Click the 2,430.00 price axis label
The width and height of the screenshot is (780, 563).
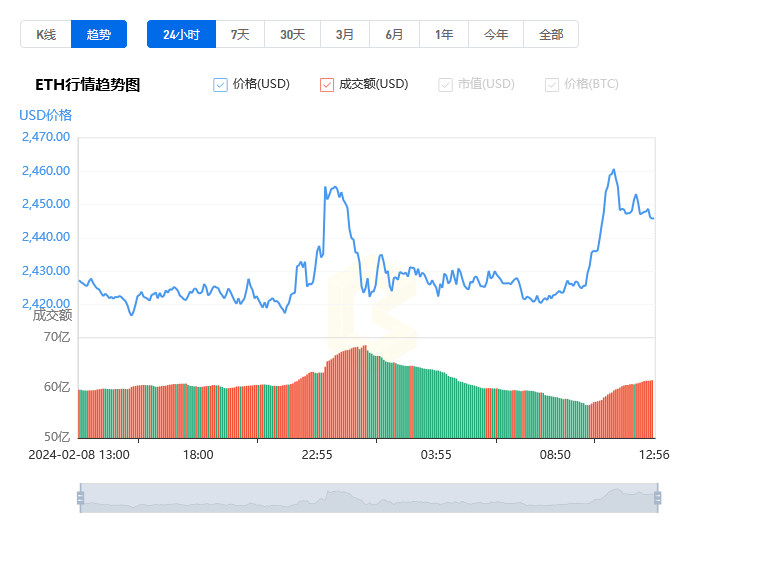click(x=46, y=271)
